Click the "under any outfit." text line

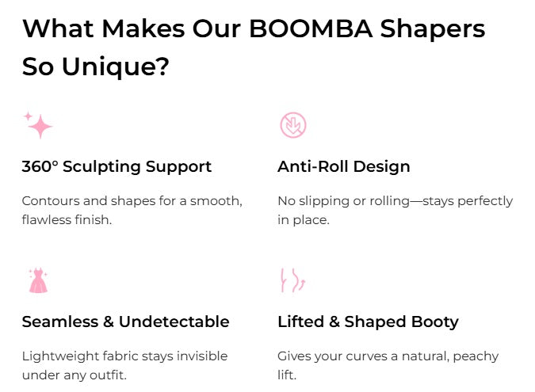click(74, 375)
